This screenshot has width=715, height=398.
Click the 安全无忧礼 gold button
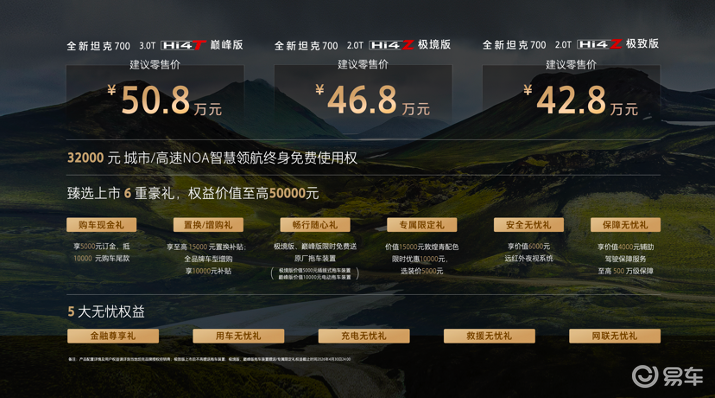tap(528, 225)
